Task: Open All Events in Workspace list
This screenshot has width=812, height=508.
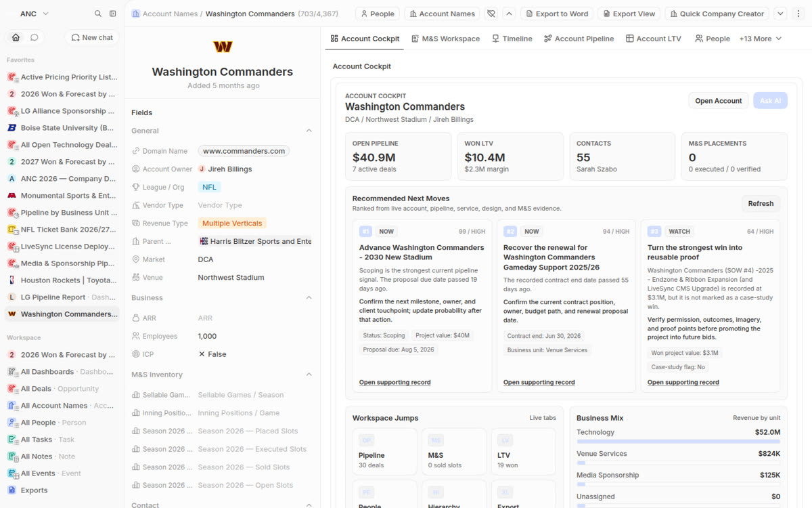Action: [x=62, y=473]
